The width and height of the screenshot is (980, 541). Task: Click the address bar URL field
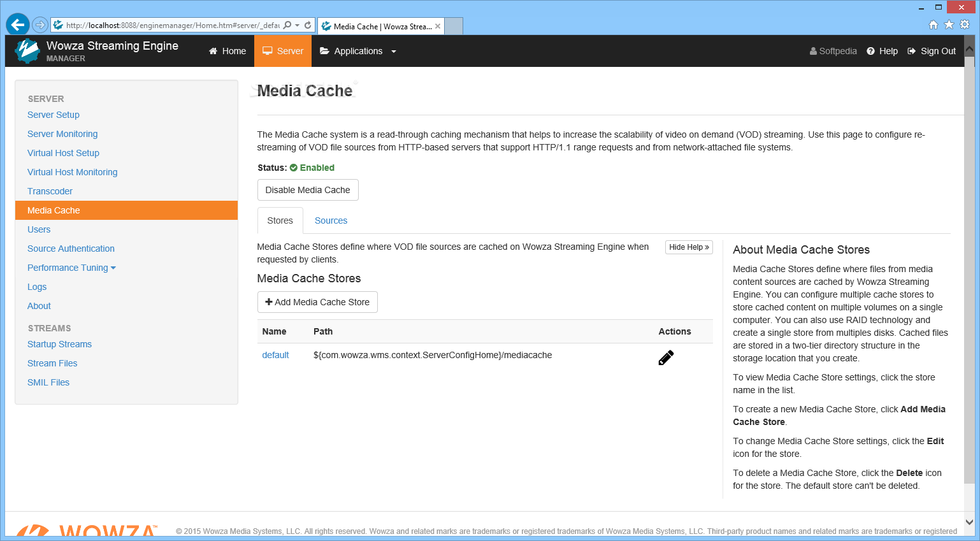[x=172, y=25]
